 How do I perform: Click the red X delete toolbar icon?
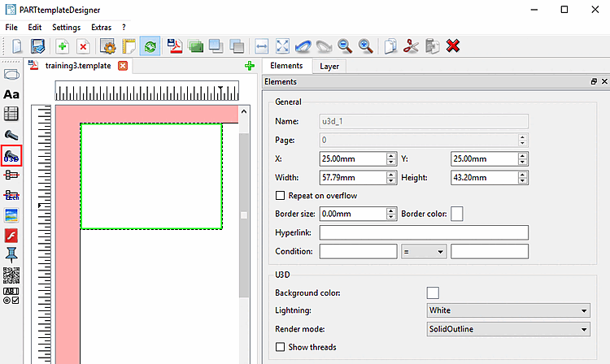coord(453,45)
